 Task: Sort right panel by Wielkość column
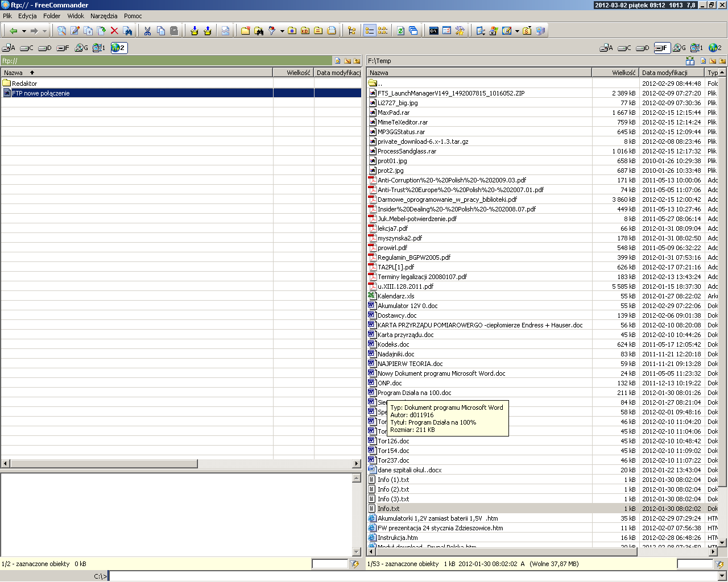click(615, 73)
